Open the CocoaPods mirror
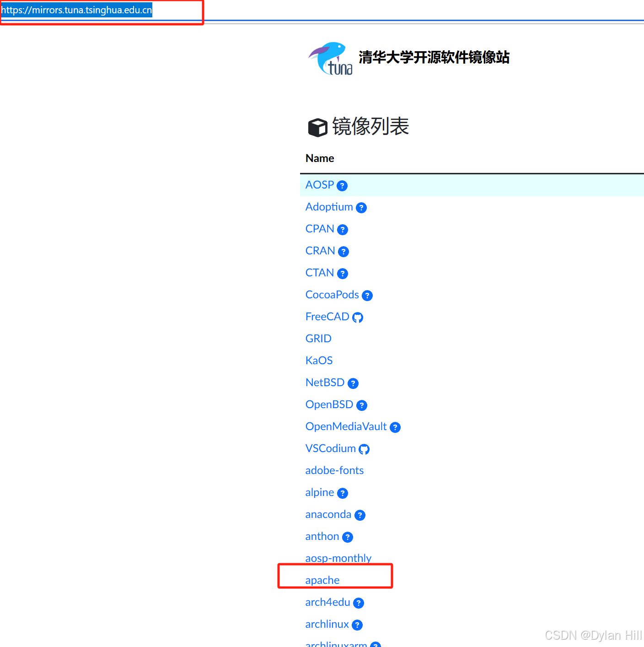This screenshot has width=644, height=647. pyautogui.click(x=332, y=295)
